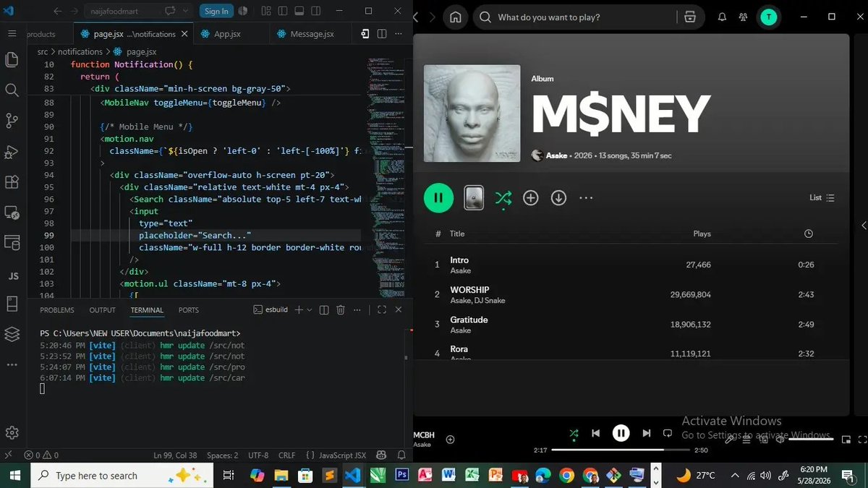Open the terminal launch profile dropdown
868x488 pixels.
click(x=309, y=309)
